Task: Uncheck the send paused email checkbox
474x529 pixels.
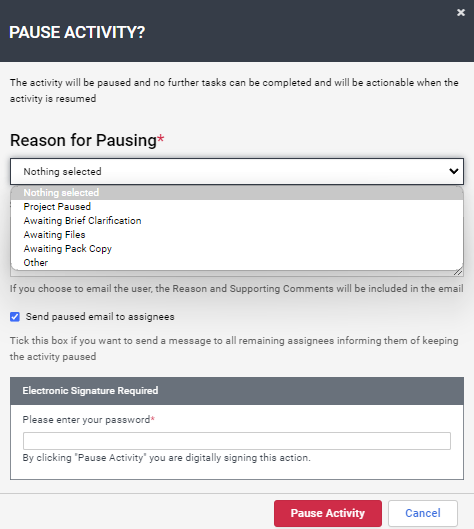Action: [x=15, y=317]
